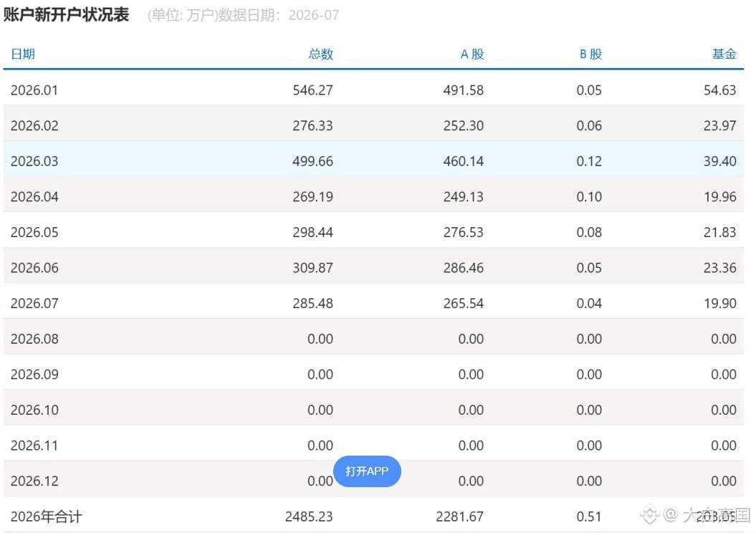The width and height of the screenshot is (756, 533).
Task: Click total value 276.33
Action: tap(312, 126)
